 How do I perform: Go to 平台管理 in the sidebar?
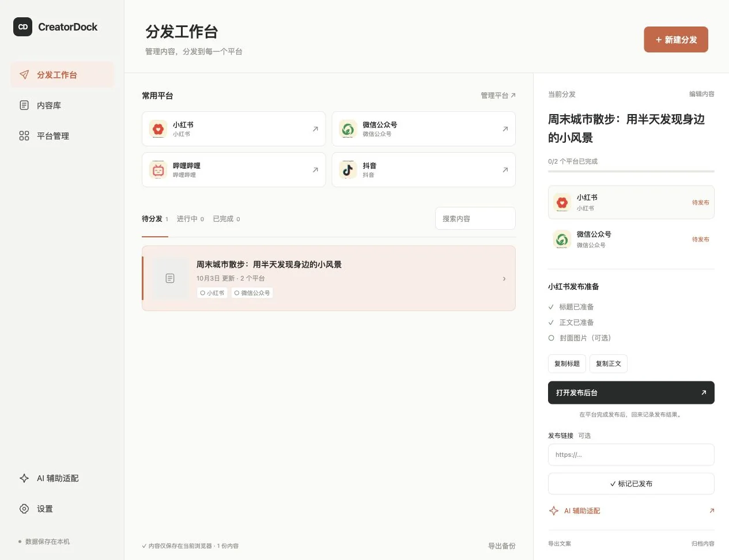(63, 136)
